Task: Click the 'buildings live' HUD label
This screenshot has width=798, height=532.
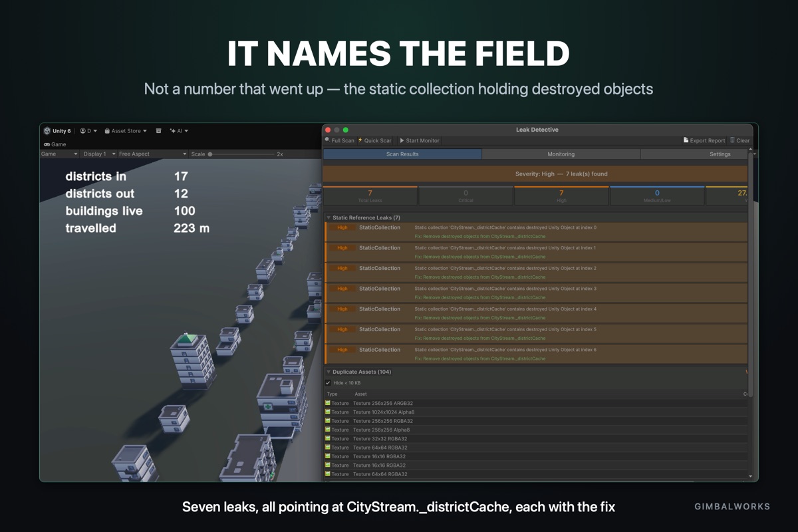Action: pos(104,211)
